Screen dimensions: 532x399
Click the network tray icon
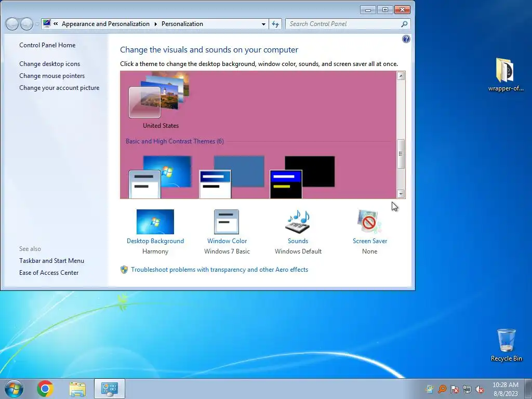click(467, 389)
